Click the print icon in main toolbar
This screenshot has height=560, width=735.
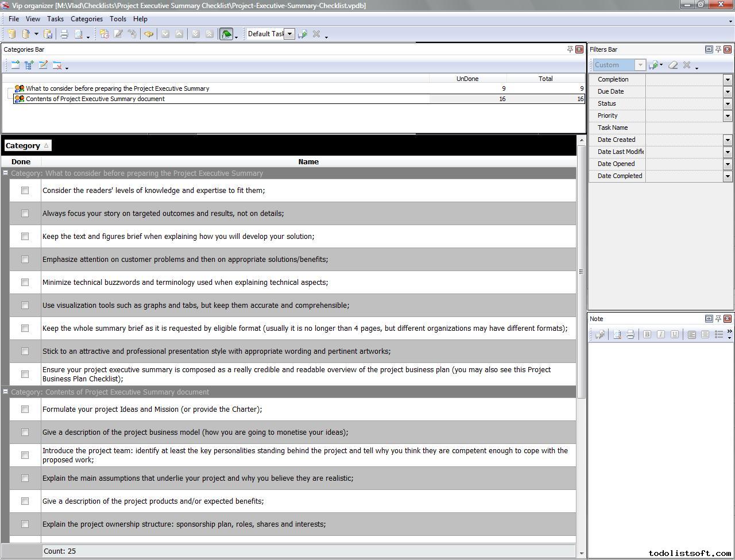64,34
